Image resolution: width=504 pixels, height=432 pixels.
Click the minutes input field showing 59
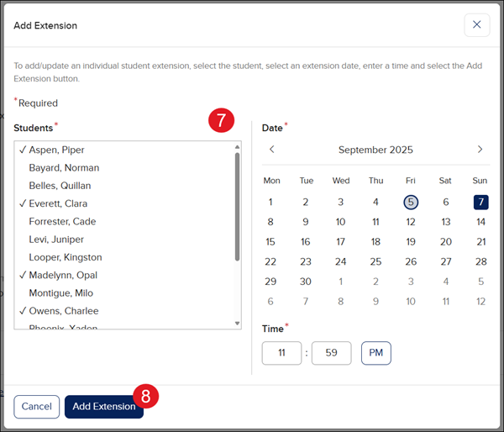[x=331, y=353]
